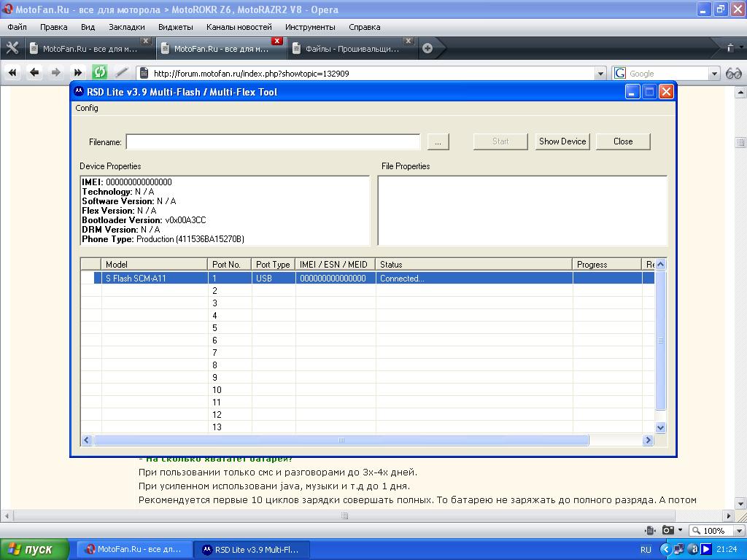747x560 pixels.
Task: Open the Виджеты menu
Action: [x=175, y=27]
